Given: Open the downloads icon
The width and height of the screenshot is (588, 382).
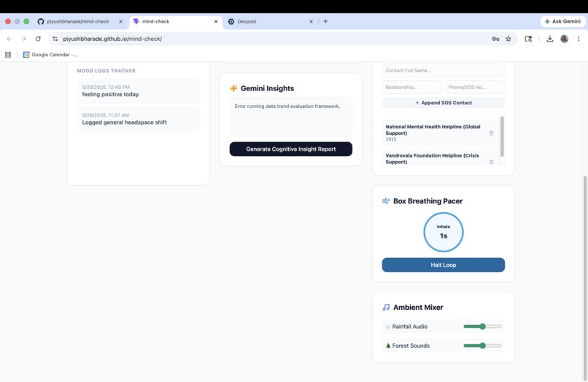Looking at the screenshot, I should click(x=550, y=39).
